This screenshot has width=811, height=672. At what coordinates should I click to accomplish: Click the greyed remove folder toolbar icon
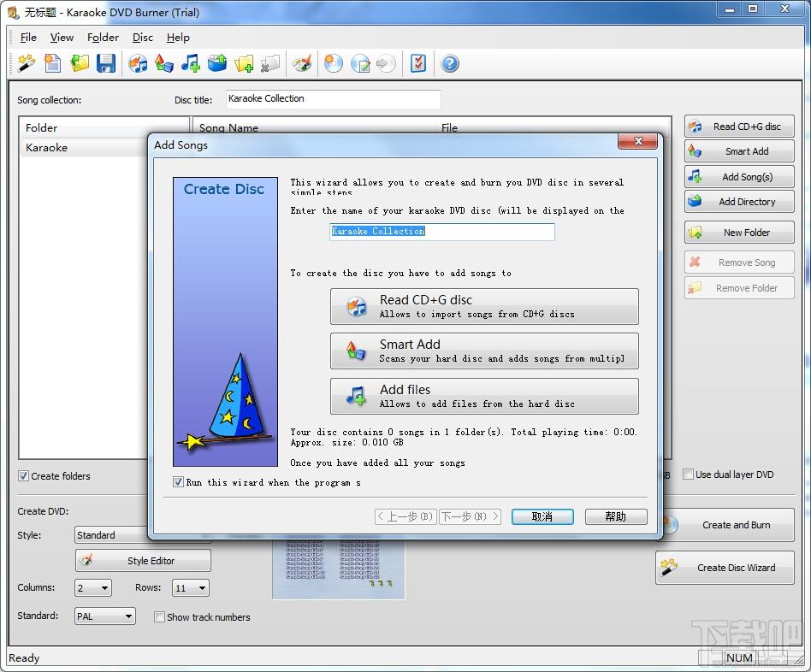(x=270, y=63)
